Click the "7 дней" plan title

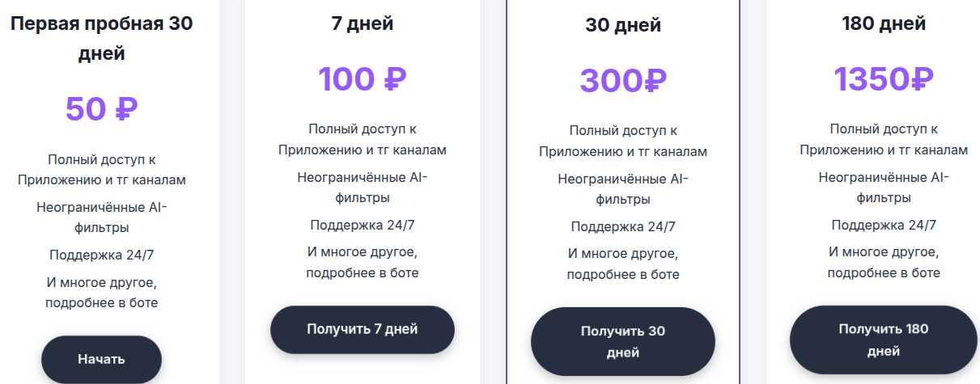coord(363,23)
